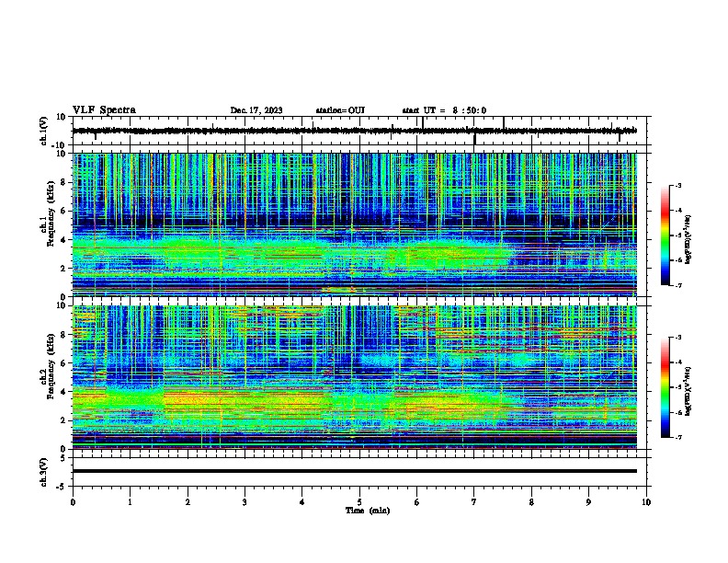Select the ch.1 color bar log(PSD) label
The height and width of the screenshot is (563, 728).
click(x=688, y=240)
